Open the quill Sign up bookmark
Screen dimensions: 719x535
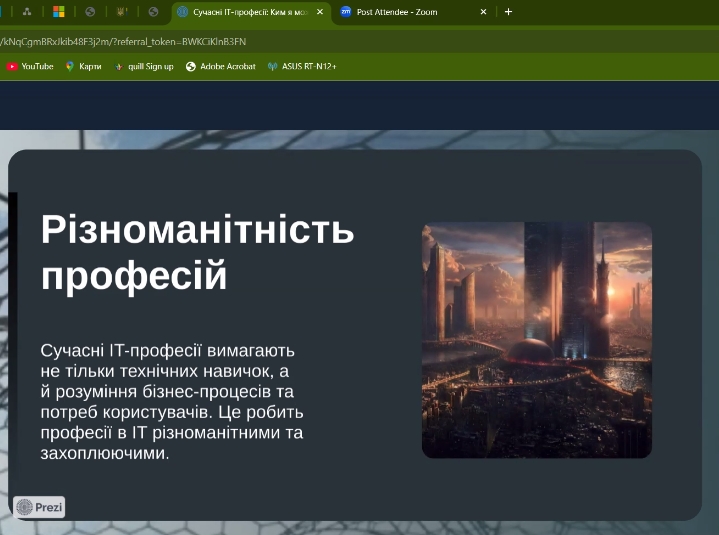pyautogui.click(x=144, y=66)
